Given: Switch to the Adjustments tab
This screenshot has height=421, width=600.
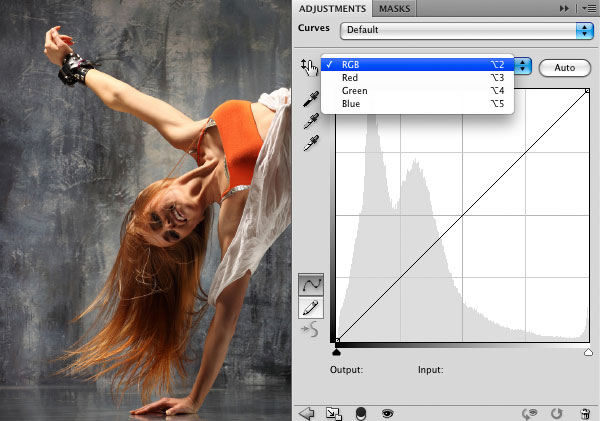Looking at the screenshot, I should 332,8.
